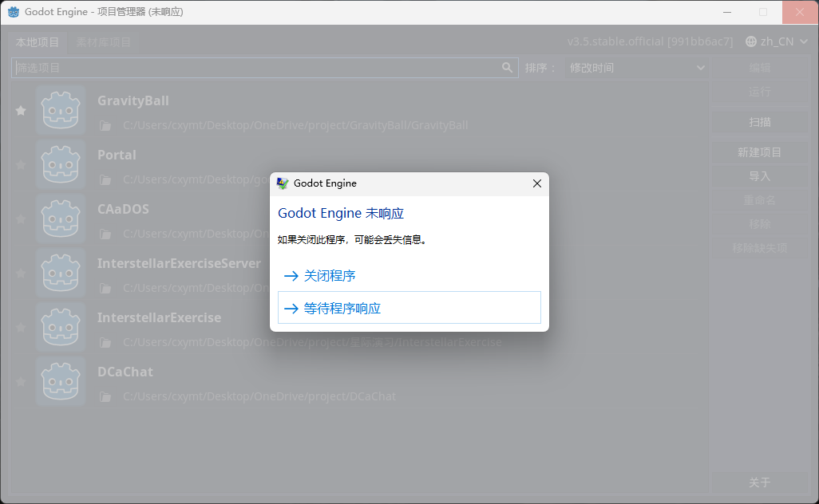Open the sort dropdown arrow next to 排序
Viewport: 819px width, 504px height.
700,68
